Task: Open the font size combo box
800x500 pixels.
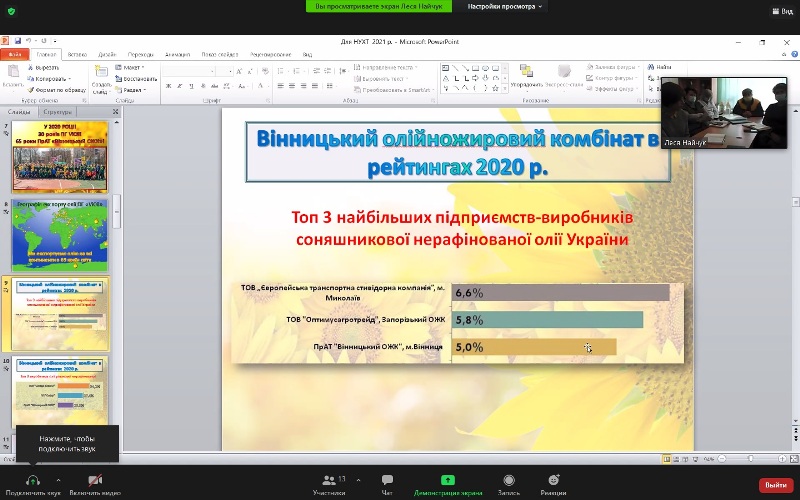Action: (223, 71)
